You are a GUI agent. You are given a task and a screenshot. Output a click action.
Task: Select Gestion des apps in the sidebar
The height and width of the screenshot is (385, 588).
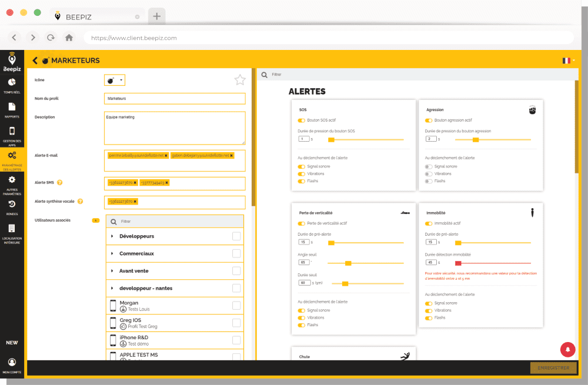click(12, 133)
